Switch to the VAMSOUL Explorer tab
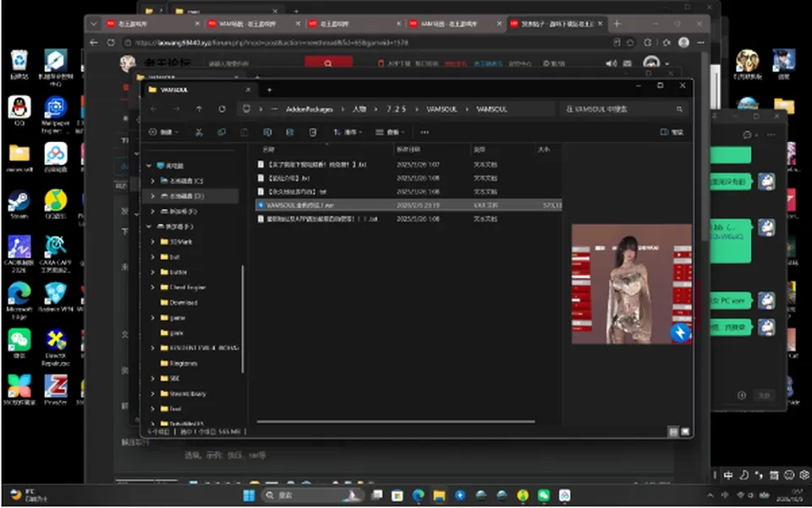812x508 pixels. (199, 90)
